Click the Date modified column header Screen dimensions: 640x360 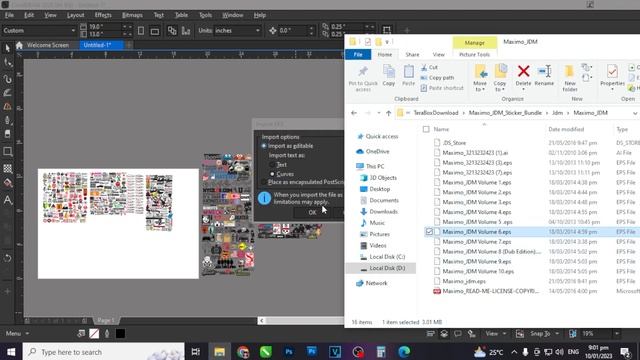coord(566,129)
